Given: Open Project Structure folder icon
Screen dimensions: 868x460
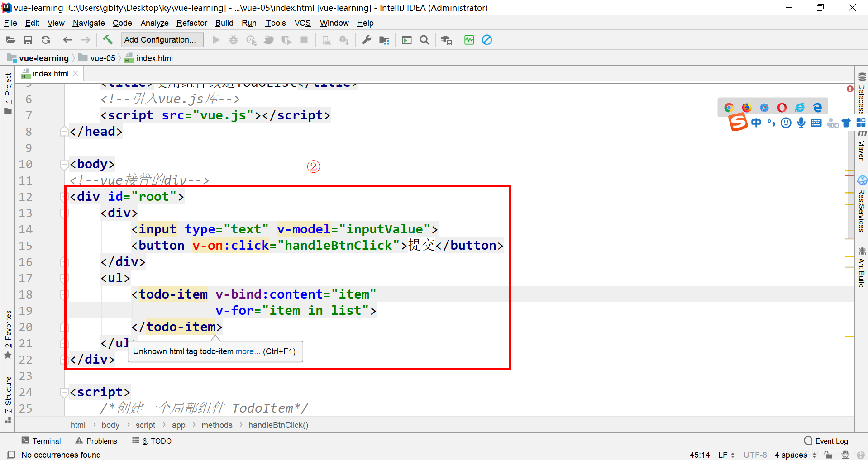Looking at the screenshot, I should click(384, 40).
